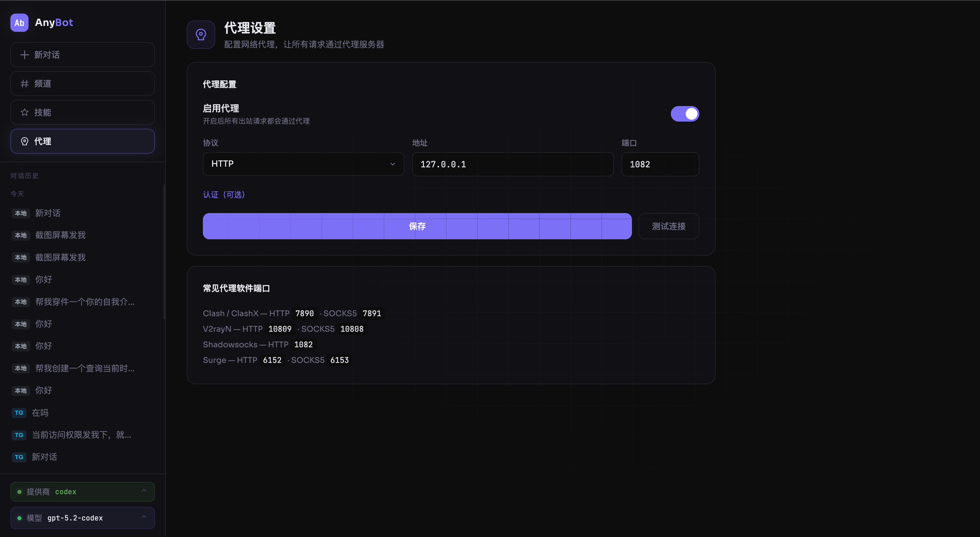
Task: Click the hash icon beside 频道
Action: point(24,84)
